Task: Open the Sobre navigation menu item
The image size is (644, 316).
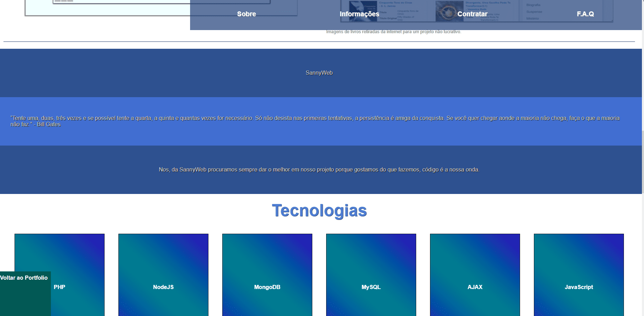Action: pyautogui.click(x=246, y=14)
